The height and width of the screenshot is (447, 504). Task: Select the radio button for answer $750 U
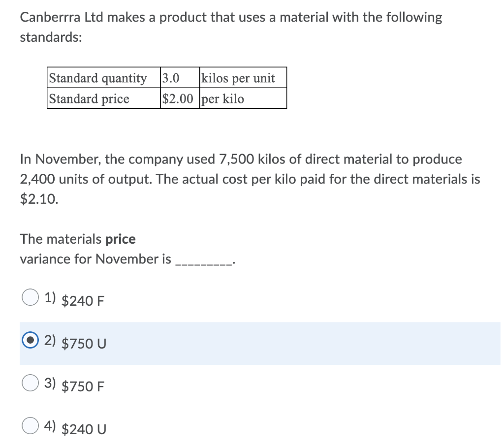click(31, 340)
